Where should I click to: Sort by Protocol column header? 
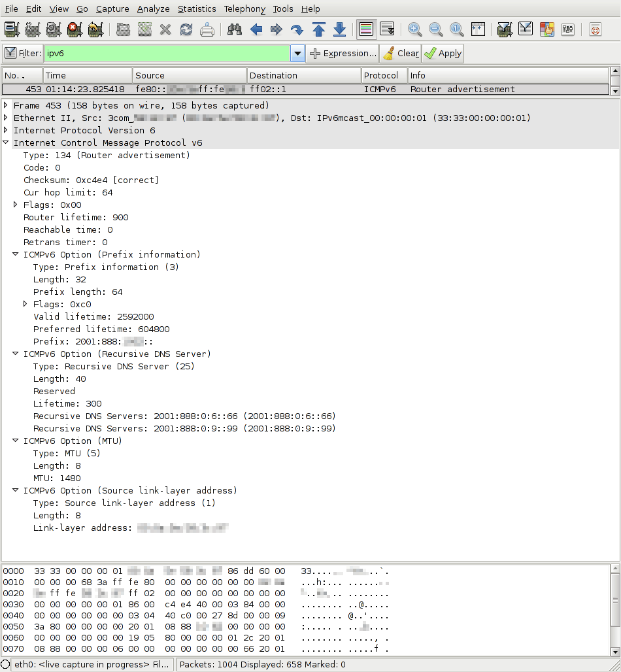click(384, 75)
